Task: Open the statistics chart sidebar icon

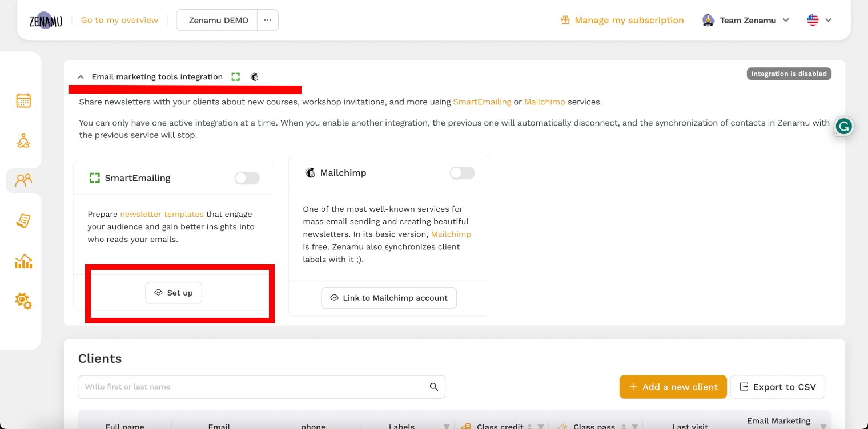Action: [23, 261]
